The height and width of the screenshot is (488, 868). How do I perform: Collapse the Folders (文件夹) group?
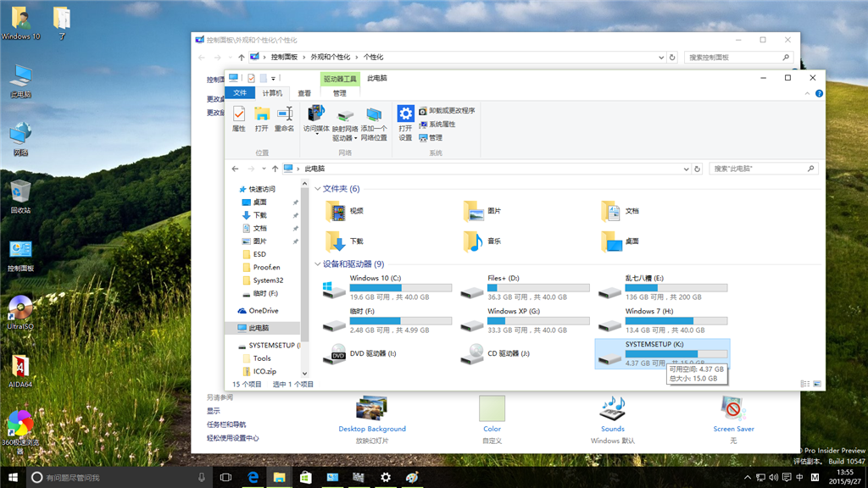(318, 189)
